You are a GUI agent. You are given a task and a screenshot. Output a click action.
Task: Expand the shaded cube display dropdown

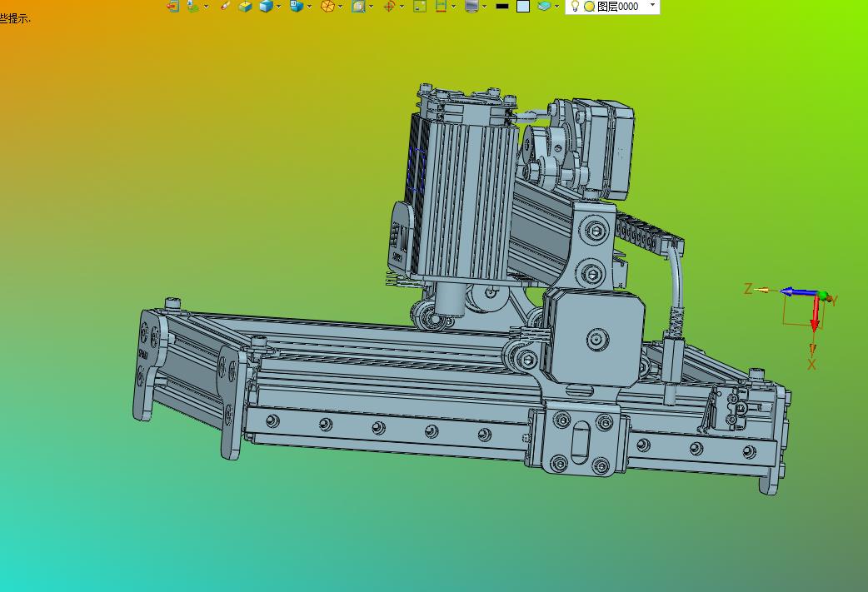coord(278,6)
